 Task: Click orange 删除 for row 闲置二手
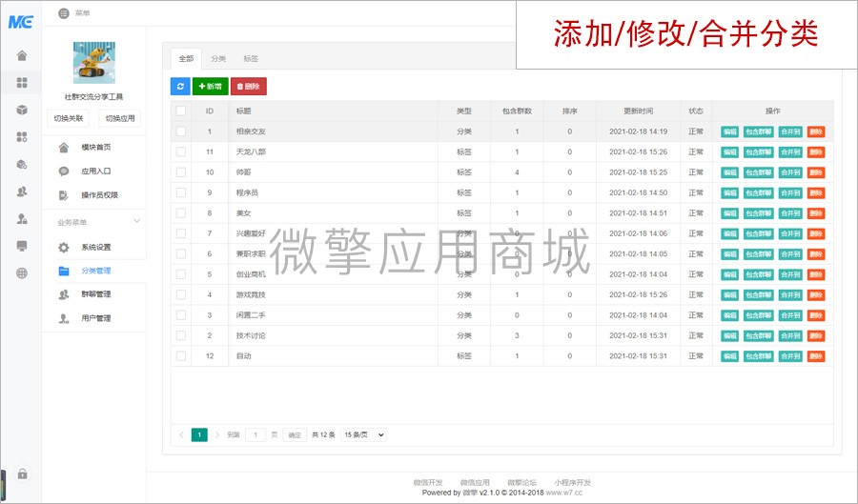click(816, 315)
